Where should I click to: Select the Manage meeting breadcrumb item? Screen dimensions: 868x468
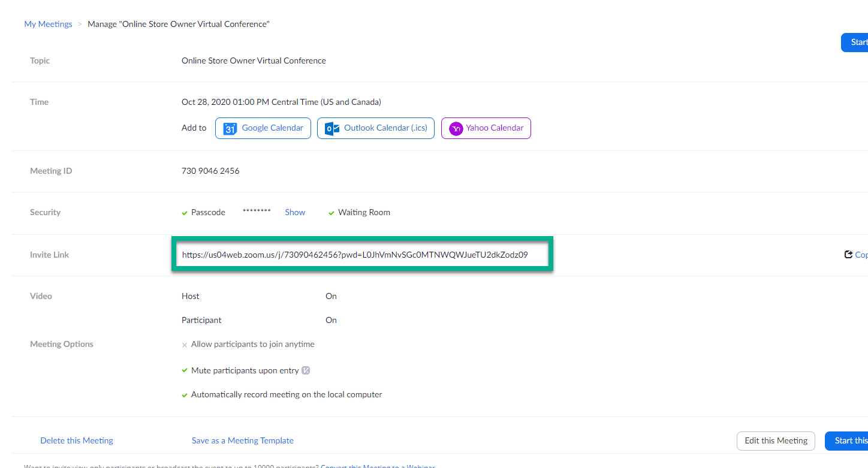click(178, 24)
